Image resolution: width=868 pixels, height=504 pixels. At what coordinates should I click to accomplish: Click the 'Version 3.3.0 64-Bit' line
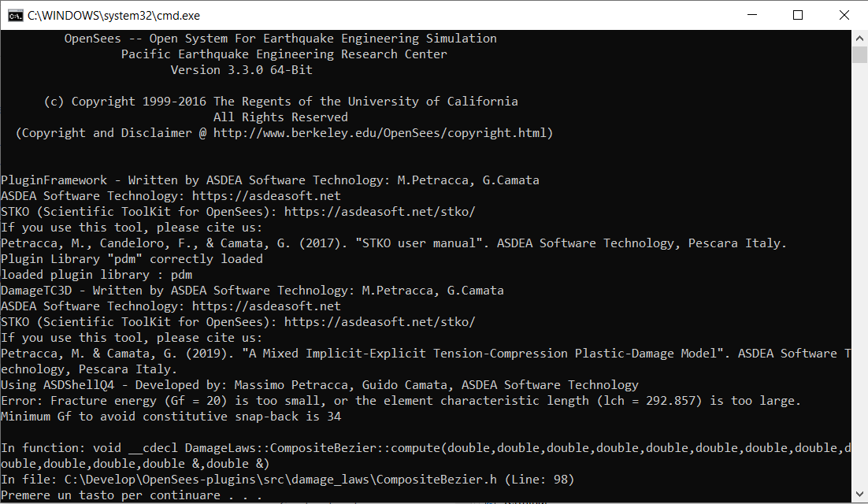241,70
